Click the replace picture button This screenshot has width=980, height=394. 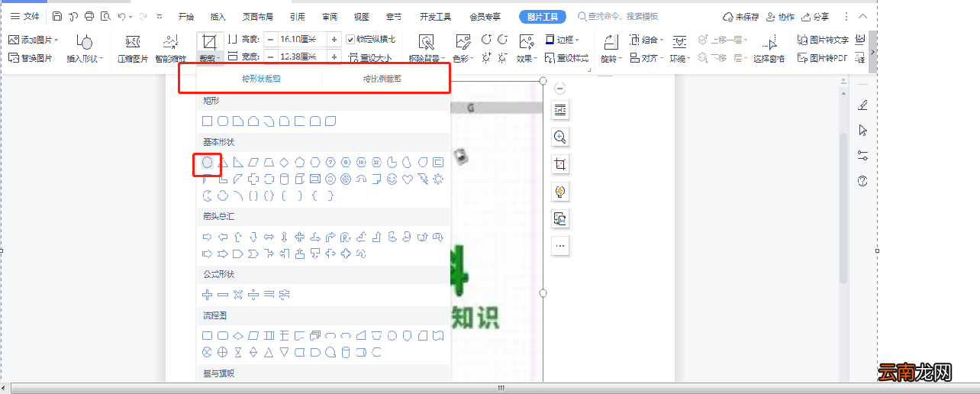pyautogui.click(x=31, y=58)
